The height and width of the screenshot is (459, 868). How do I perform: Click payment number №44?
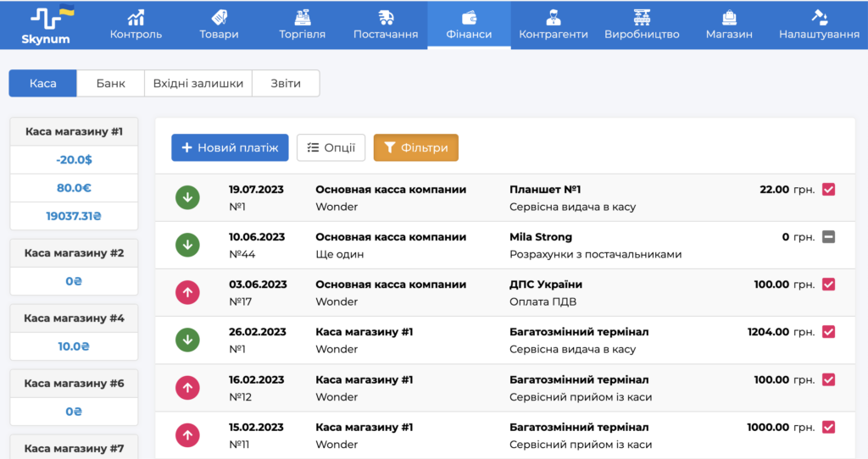point(242,254)
